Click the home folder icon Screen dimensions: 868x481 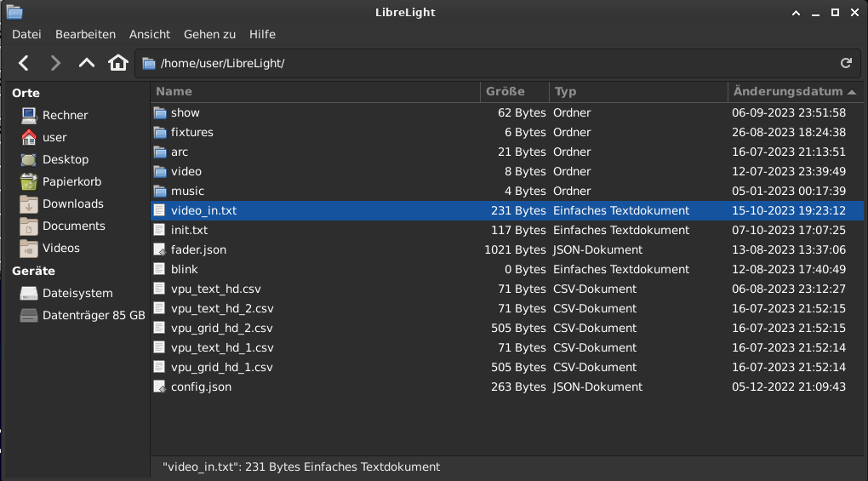117,63
